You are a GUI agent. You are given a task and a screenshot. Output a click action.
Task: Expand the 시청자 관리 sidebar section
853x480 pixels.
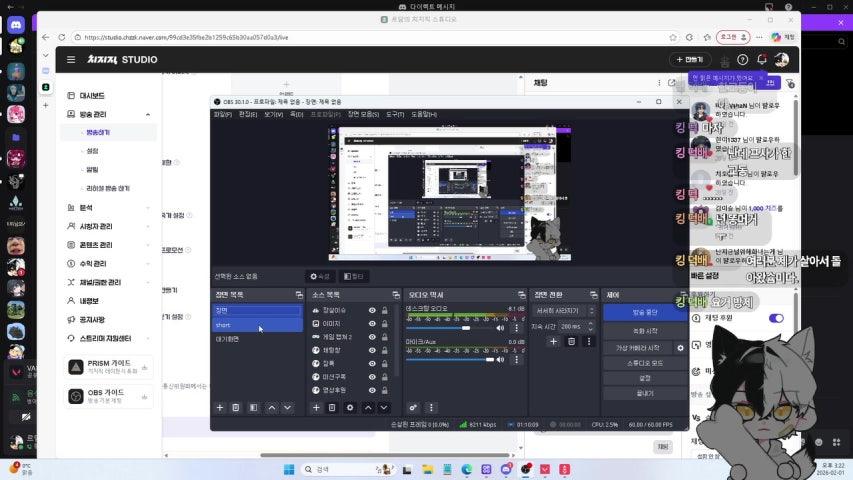(x=148, y=227)
